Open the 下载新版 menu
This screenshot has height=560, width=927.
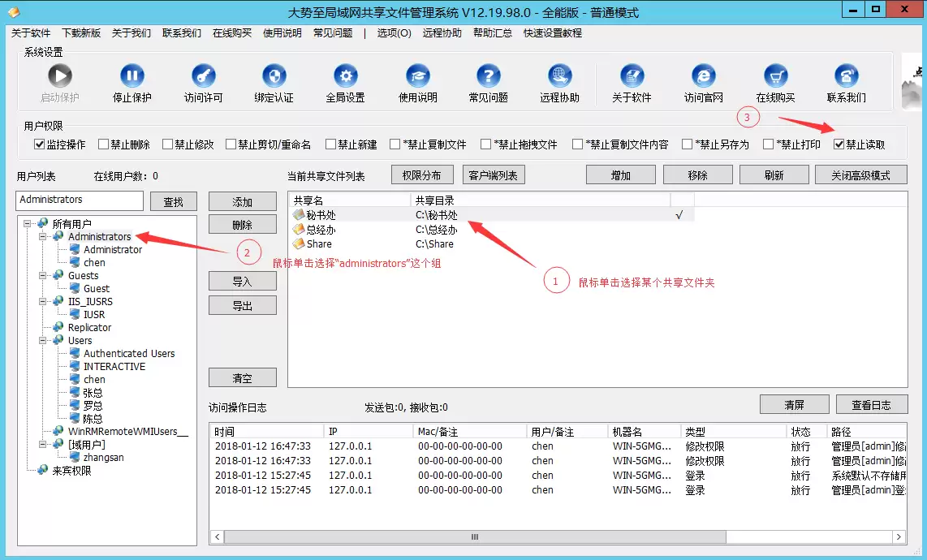[82, 33]
